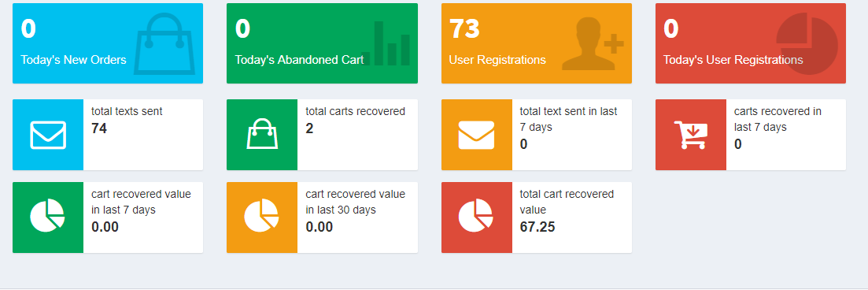Select the 'total texts sent' label
868x290 pixels.
point(127,111)
